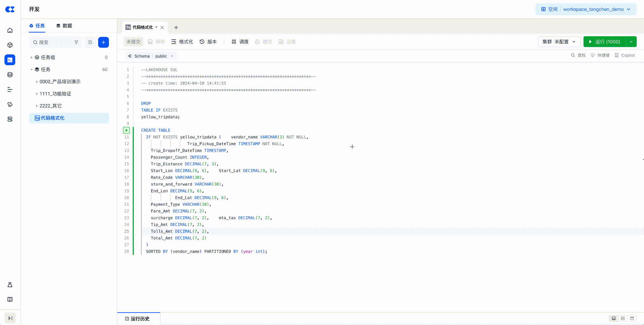Open the development terminal icon in sidebar

tap(10, 60)
